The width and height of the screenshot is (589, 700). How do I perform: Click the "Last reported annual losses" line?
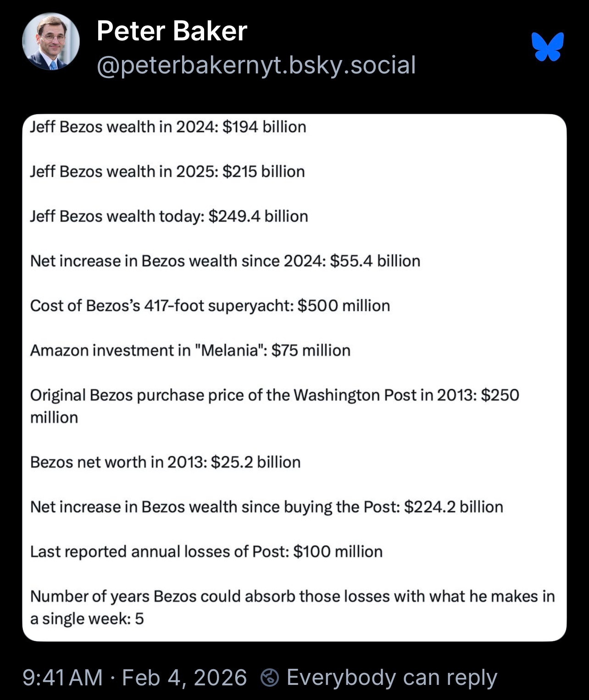click(206, 551)
